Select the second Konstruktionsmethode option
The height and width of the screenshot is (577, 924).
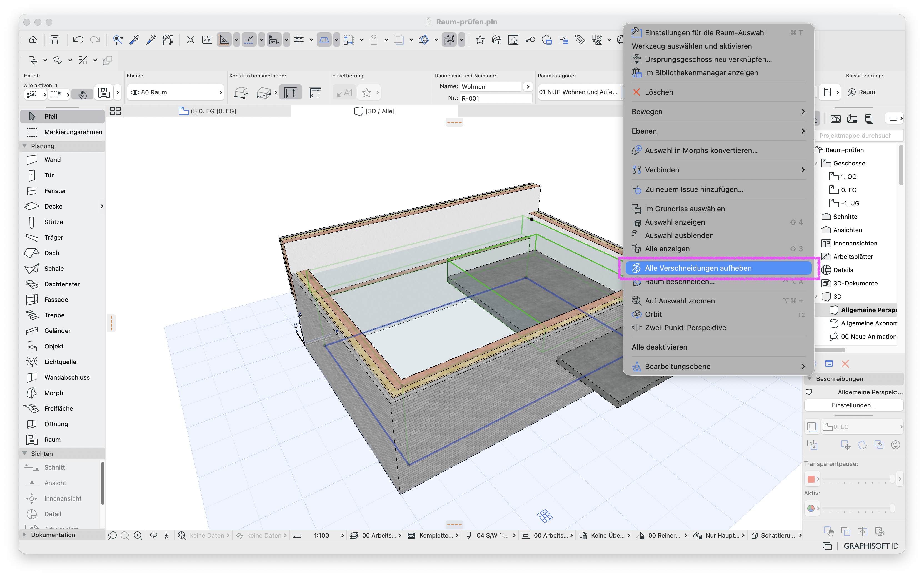point(264,92)
